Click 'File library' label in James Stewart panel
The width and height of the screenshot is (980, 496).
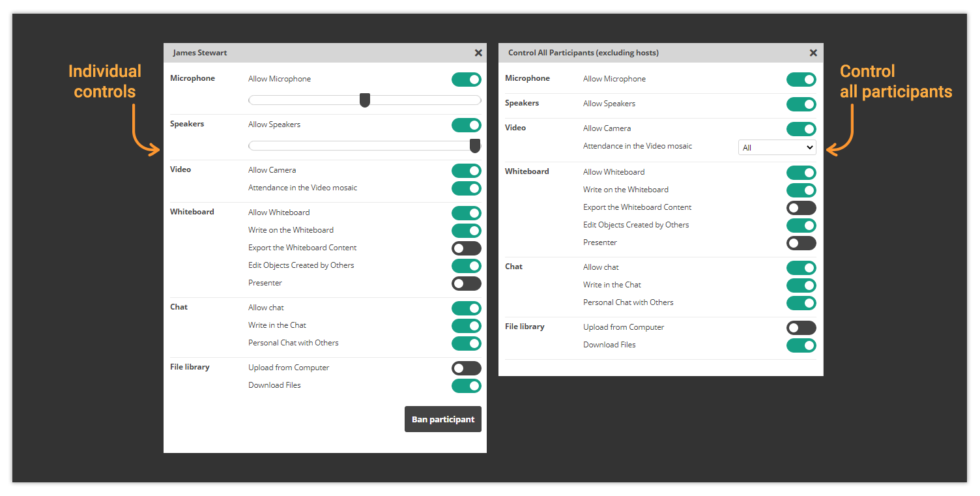[190, 367]
